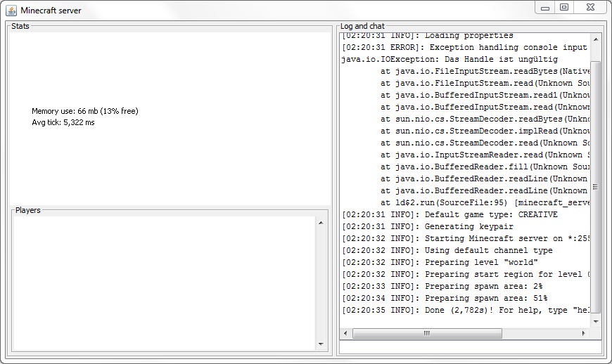Click the empty Players list box
The width and height of the screenshot is (612, 364).
[x=164, y=283]
